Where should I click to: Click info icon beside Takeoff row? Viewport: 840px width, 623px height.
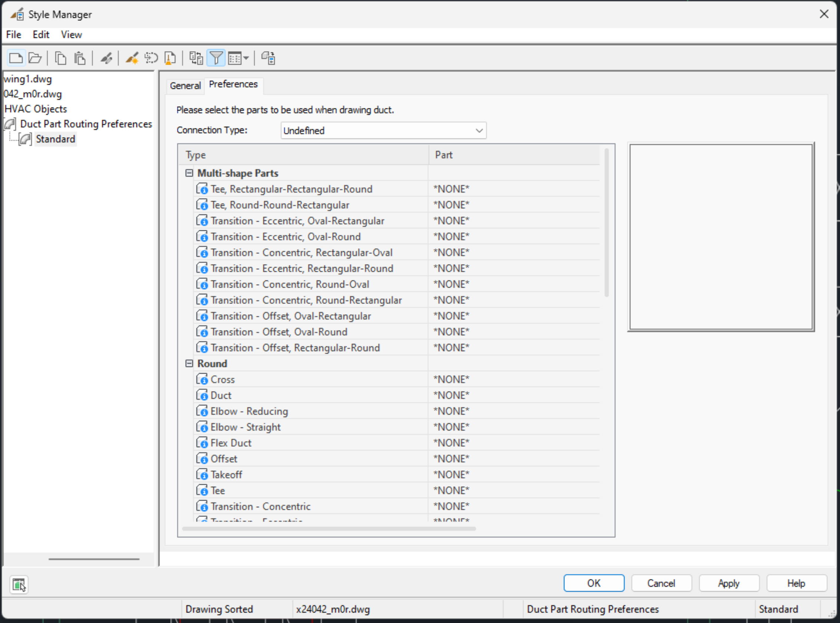tap(202, 475)
